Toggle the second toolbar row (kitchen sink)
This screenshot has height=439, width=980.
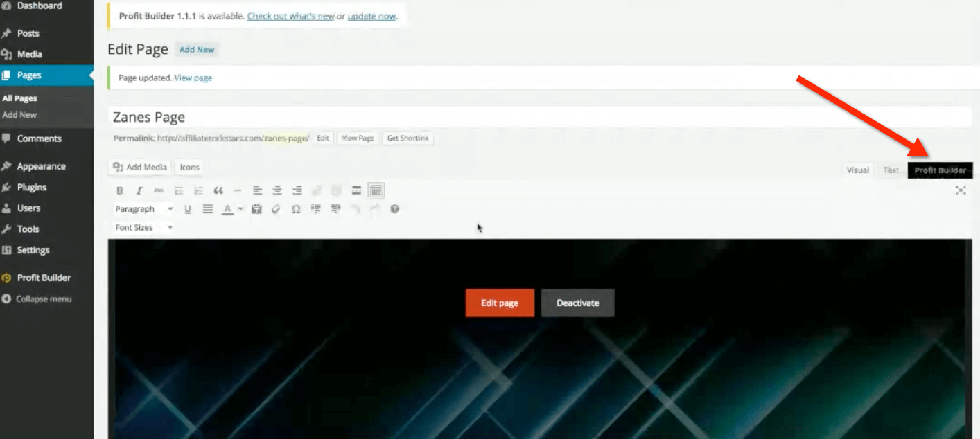[x=376, y=190]
